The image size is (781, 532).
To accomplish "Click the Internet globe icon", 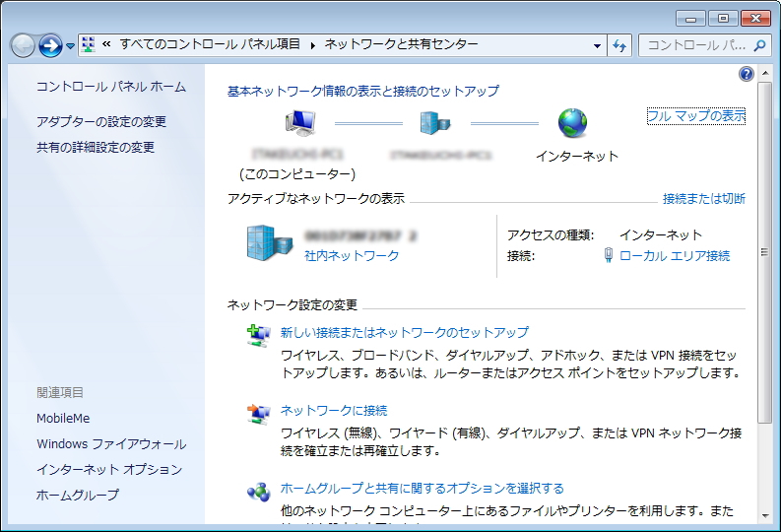I will tap(572, 123).
